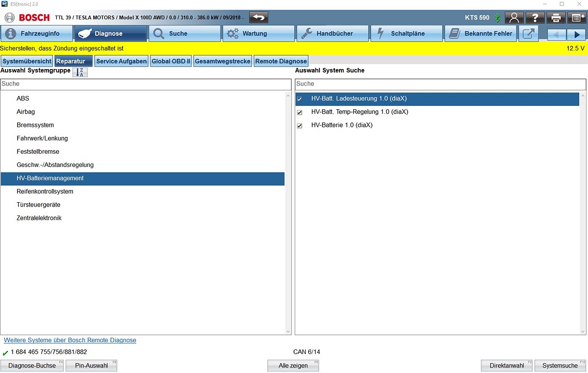588x373 pixels.
Task: Open the user profile icon
Action: tap(514, 18)
